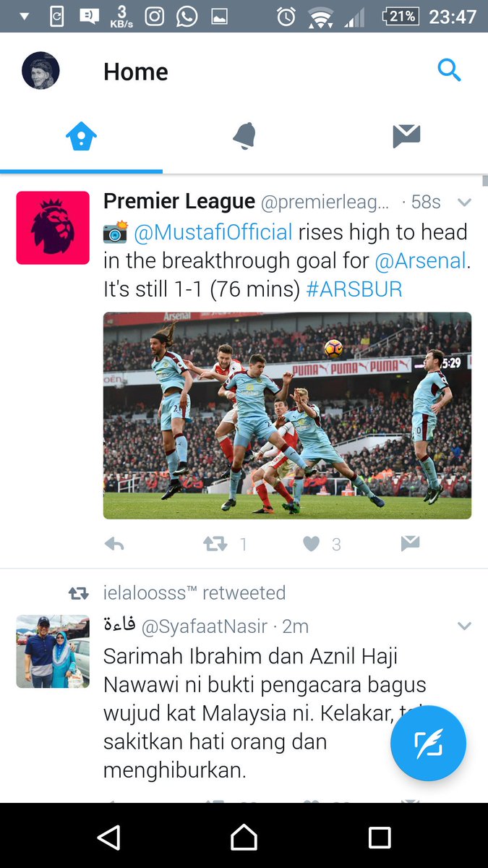Share Premier League tweet via message icon
Viewport: 488px width, 868px height.
click(x=410, y=544)
